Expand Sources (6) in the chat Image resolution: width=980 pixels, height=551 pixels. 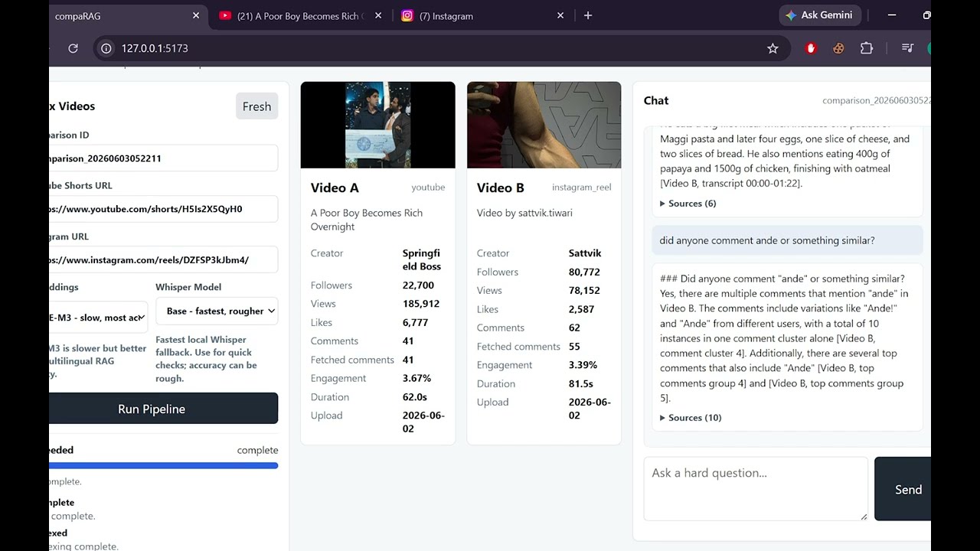click(688, 204)
